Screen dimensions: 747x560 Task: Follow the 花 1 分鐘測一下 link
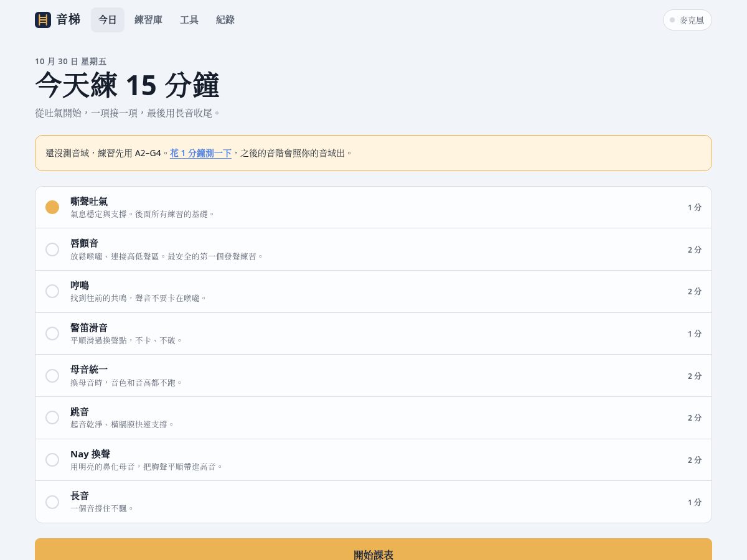(x=200, y=153)
